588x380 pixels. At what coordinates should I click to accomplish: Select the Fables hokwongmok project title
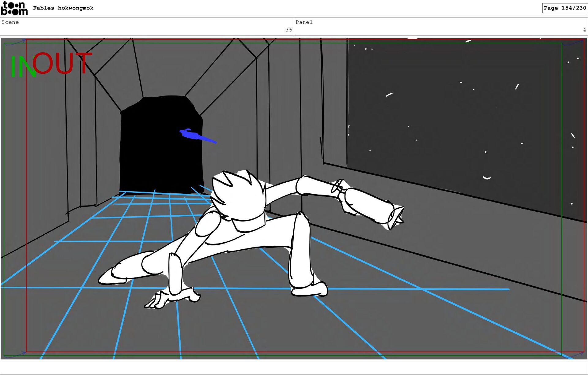click(x=63, y=8)
